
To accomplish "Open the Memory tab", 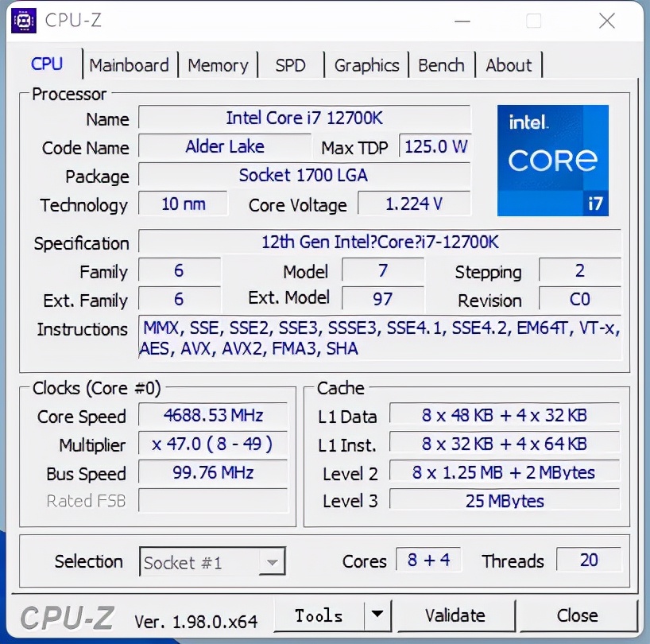I will point(219,65).
